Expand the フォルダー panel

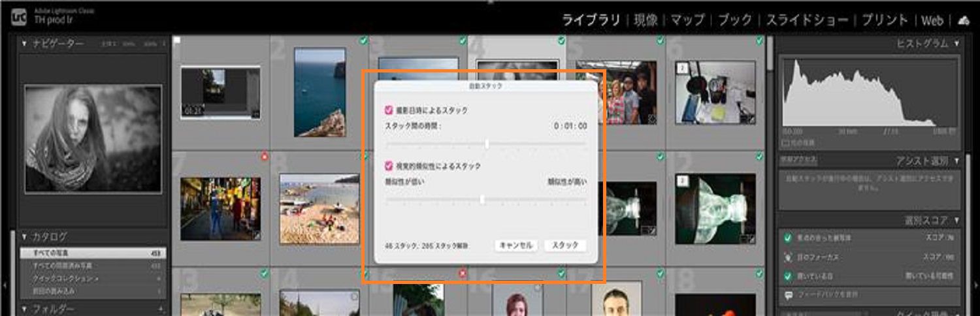25,309
